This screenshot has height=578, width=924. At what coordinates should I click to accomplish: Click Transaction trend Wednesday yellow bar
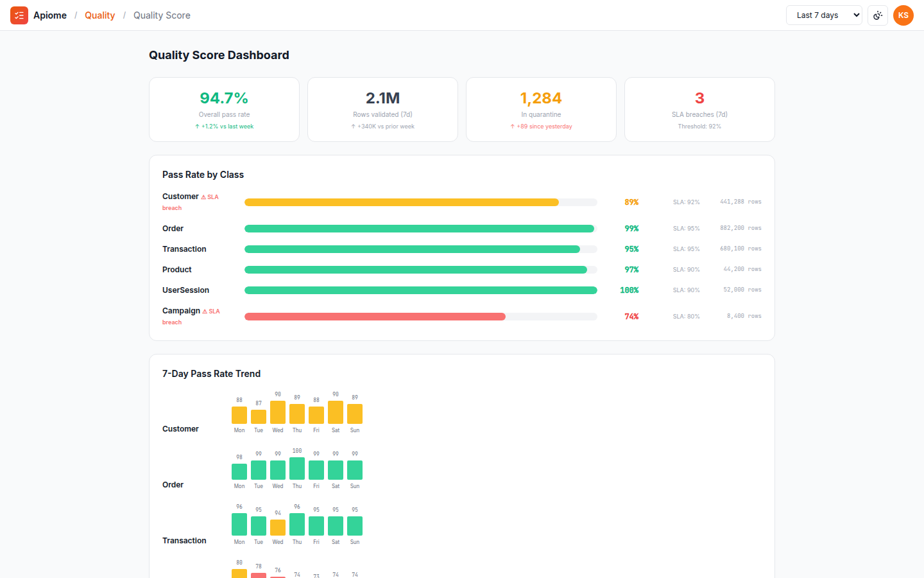coord(278,527)
